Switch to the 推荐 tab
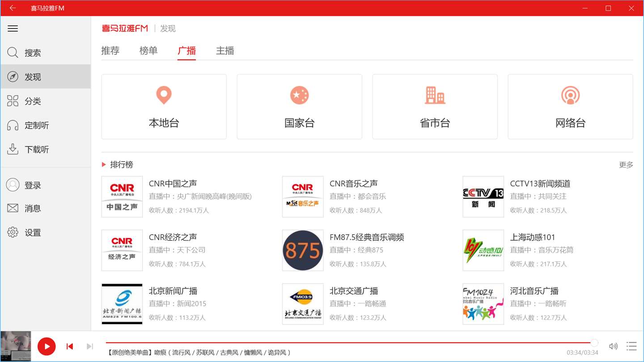The height and width of the screenshot is (362, 644). tap(110, 51)
